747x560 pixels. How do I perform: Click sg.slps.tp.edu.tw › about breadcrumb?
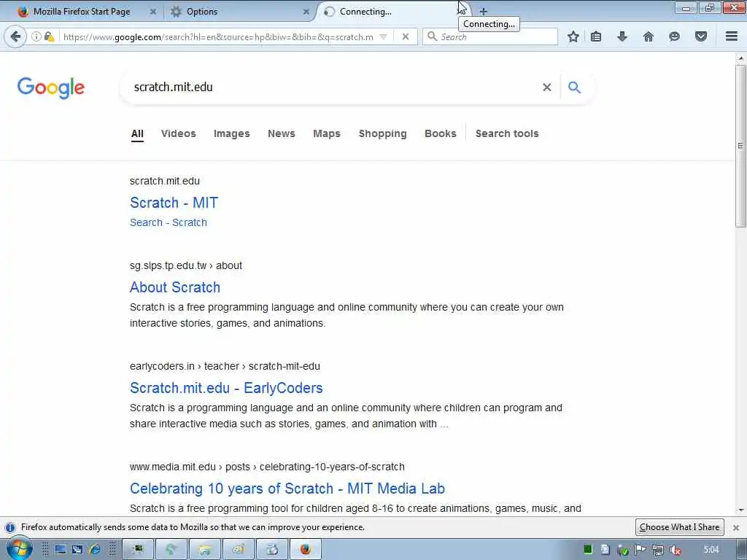pyautogui.click(x=186, y=265)
